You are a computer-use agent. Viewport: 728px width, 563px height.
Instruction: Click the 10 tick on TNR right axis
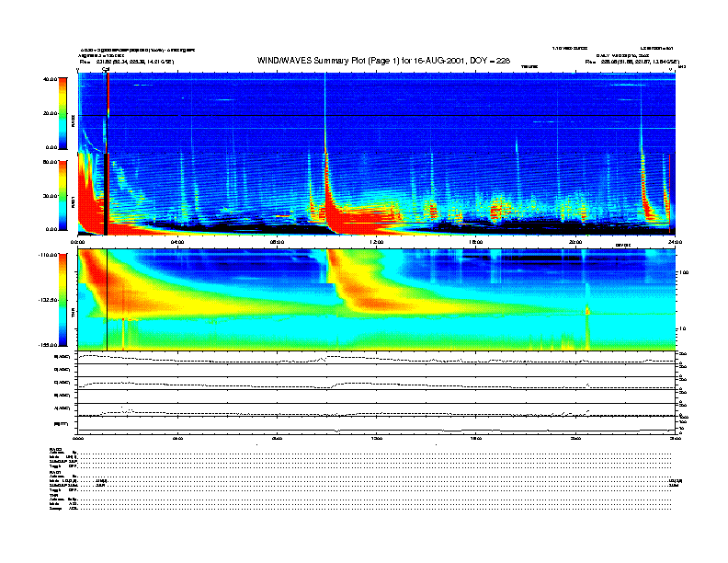[682, 328]
